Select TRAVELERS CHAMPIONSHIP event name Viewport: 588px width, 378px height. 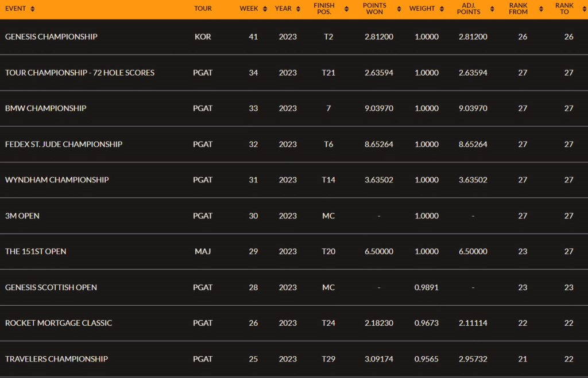(x=57, y=359)
